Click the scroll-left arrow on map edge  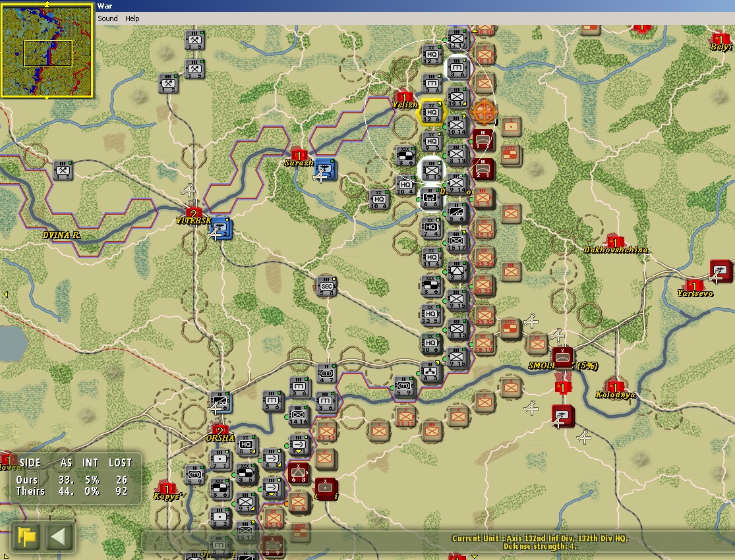coord(6,294)
